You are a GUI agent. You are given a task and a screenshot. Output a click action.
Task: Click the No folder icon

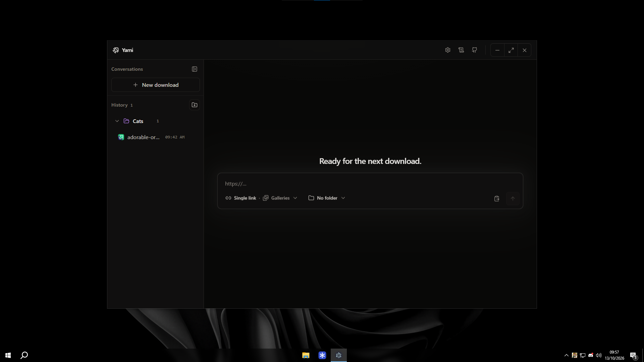311,198
